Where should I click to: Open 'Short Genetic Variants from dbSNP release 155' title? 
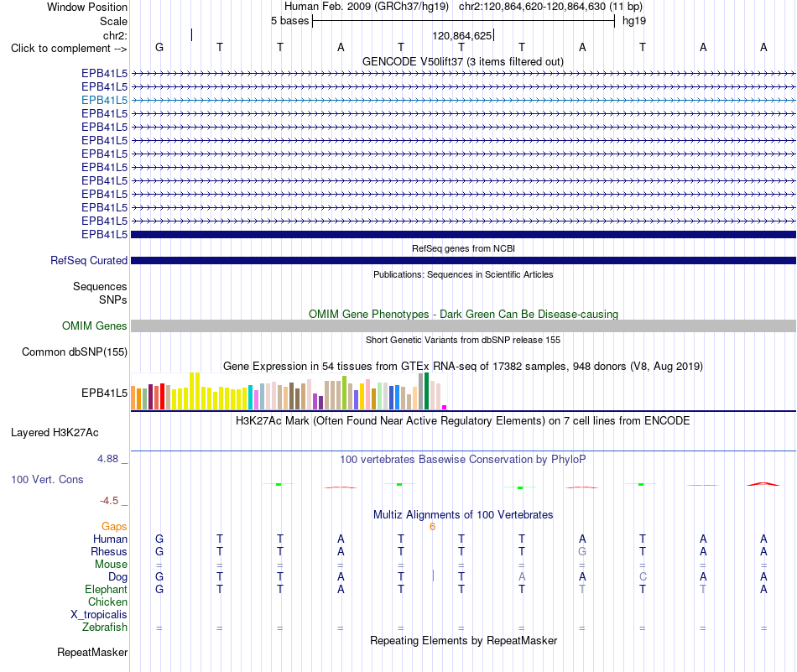click(x=463, y=340)
